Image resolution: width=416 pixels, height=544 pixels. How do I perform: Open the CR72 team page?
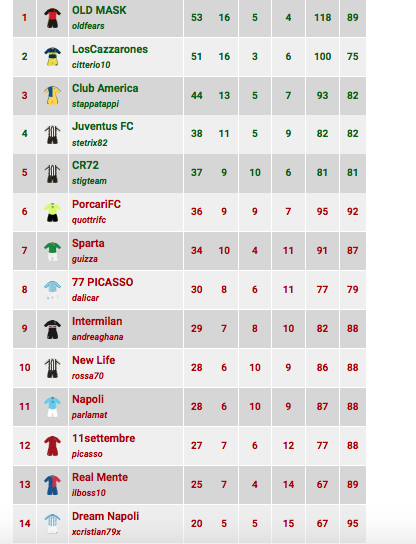point(85,165)
